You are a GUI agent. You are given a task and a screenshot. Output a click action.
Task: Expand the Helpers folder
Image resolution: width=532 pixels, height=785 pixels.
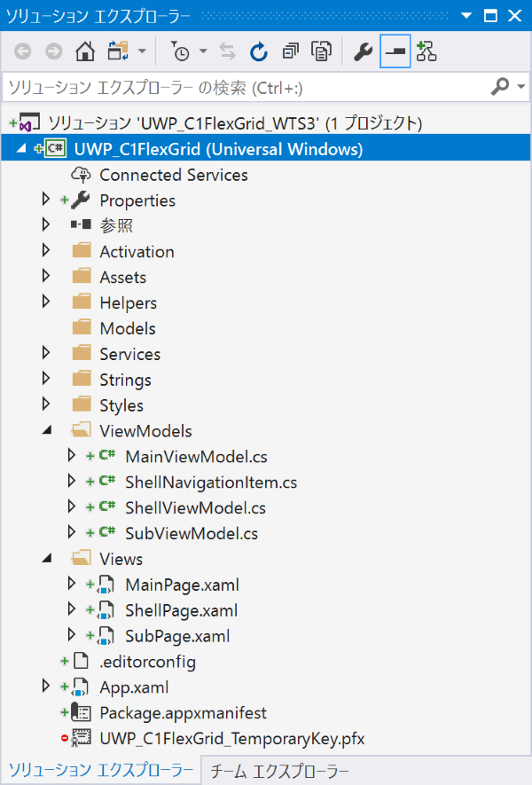coord(45,301)
